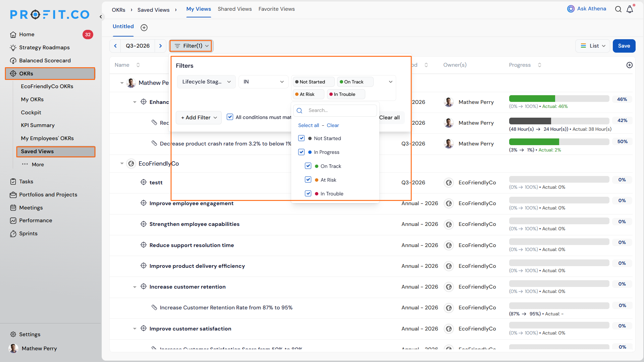Toggle All conditions must match checkbox
Screen dimensions: 644x362
[x=230, y=117]
